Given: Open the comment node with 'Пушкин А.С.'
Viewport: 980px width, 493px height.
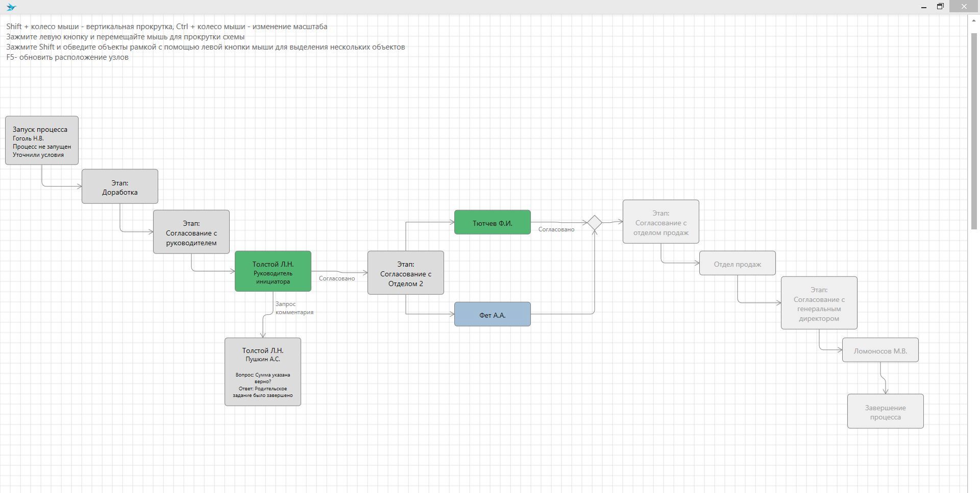Looking at the screenshot, I should point(263,372).
